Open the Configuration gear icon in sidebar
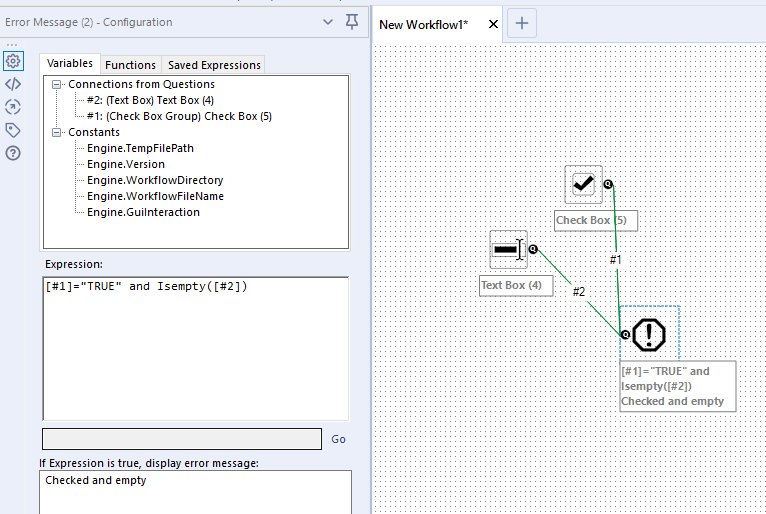766x514 pixels. pos(13,61)
